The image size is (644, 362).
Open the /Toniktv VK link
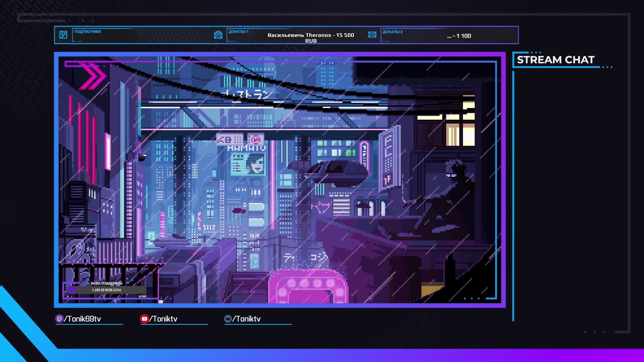pyautogui.click(x=246, y=319)
